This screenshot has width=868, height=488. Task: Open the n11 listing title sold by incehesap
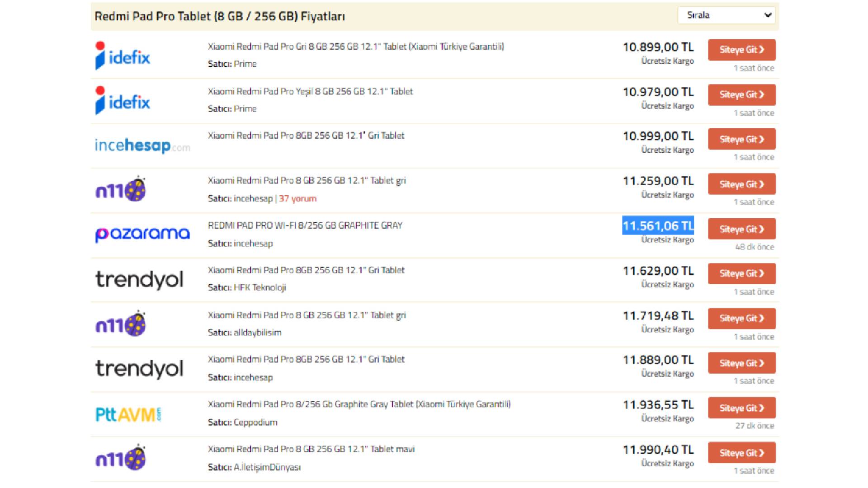click(307, 181)
